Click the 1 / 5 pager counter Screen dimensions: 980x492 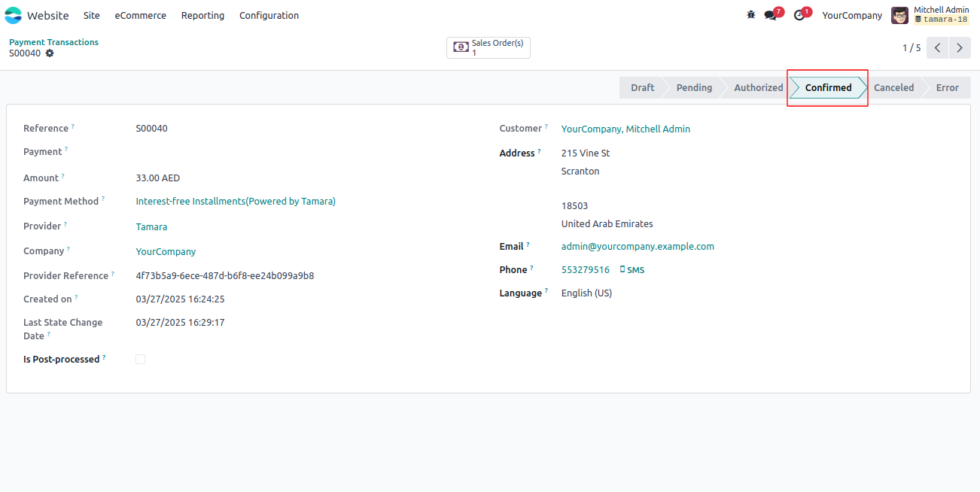click(x=912, y=47)
